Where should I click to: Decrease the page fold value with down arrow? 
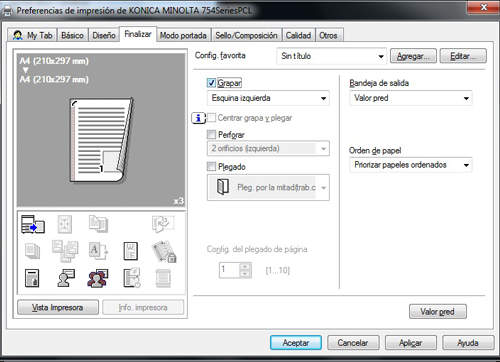(245, 274)
